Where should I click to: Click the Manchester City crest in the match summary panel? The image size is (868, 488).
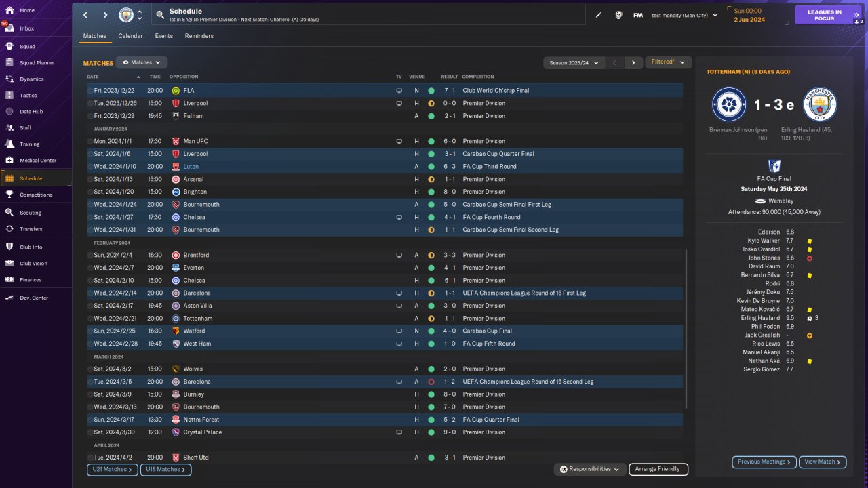tap(820, 104)
